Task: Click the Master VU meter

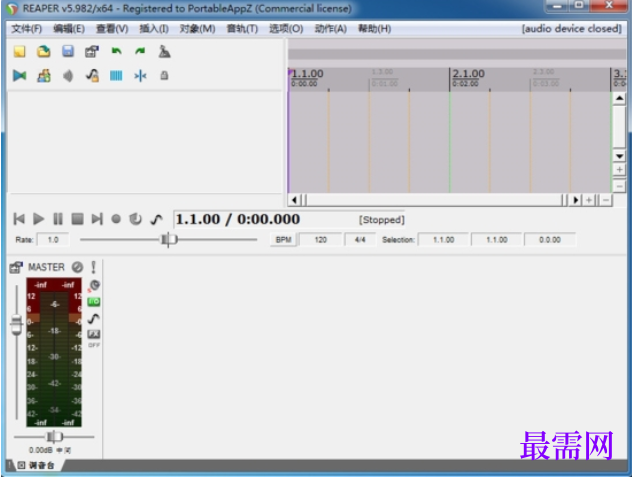Action: click(54, 352)
